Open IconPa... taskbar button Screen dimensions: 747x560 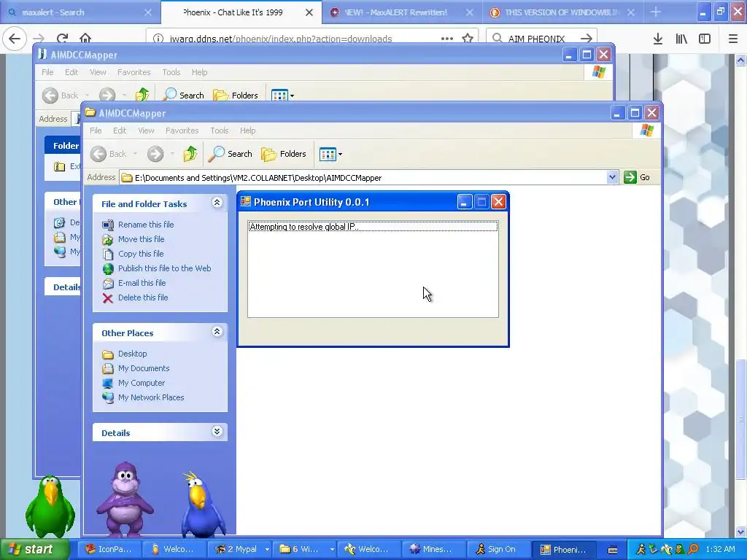pos(109,549)
